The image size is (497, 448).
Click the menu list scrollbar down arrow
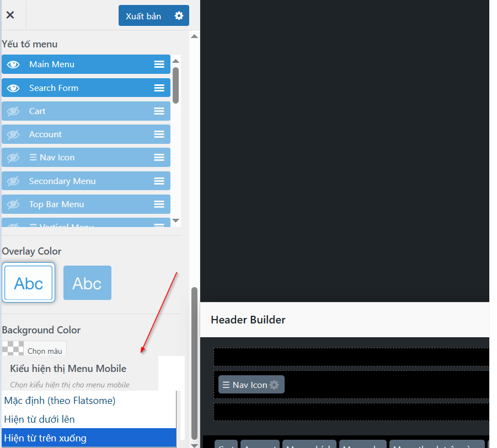pos(176,220)
